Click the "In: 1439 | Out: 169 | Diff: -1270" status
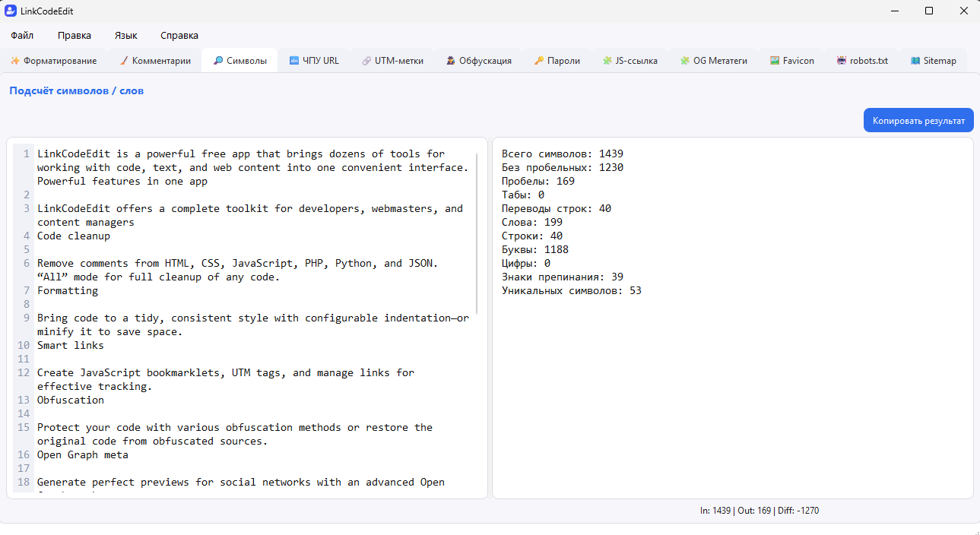Screen dimensions: 980x535 [760, 511]
